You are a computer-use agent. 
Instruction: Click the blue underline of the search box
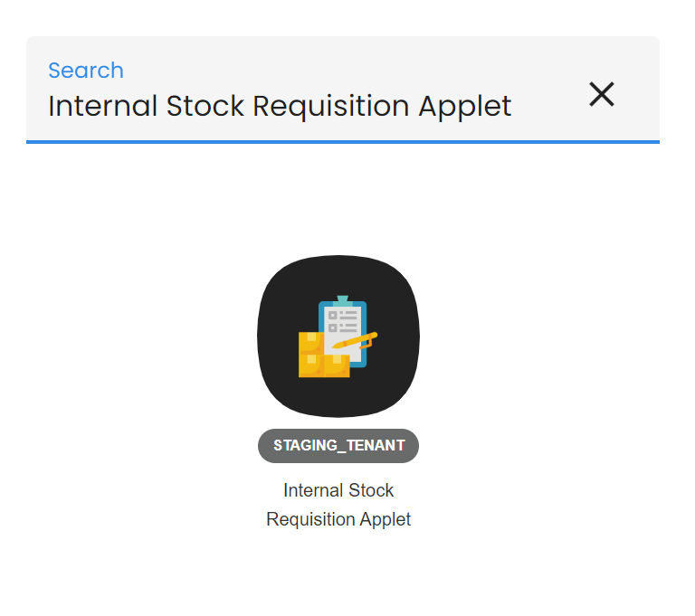[342, 141]
